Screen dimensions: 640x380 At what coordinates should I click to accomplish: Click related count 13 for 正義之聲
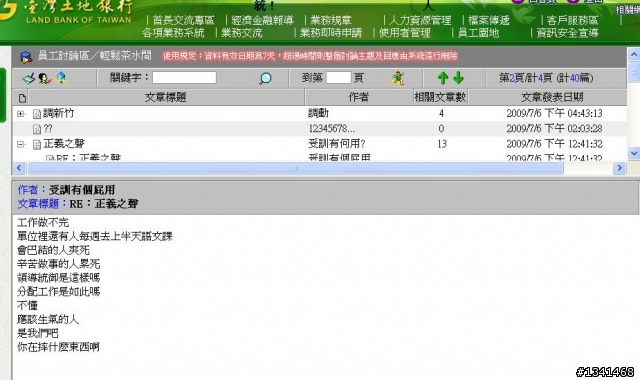(442, 144)
